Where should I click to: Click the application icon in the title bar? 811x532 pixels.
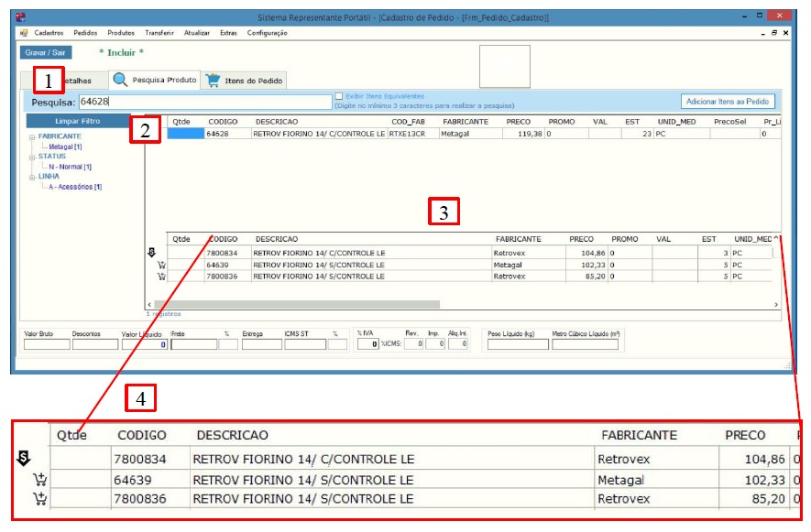click(x=21, y=17)
